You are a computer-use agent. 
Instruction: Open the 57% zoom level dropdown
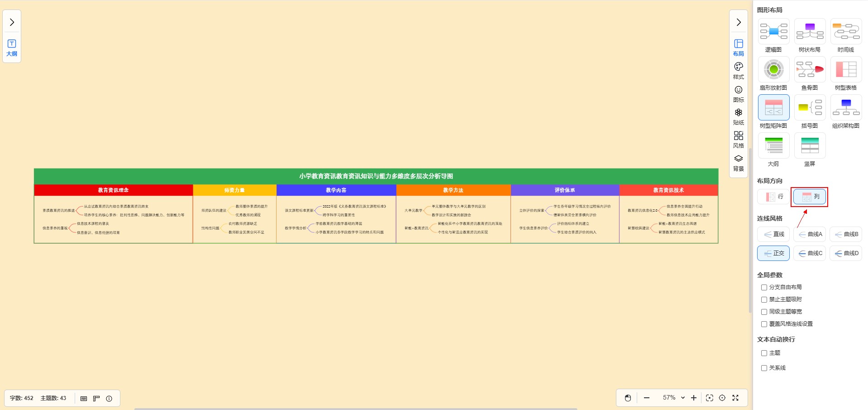(x=673, y=398)
